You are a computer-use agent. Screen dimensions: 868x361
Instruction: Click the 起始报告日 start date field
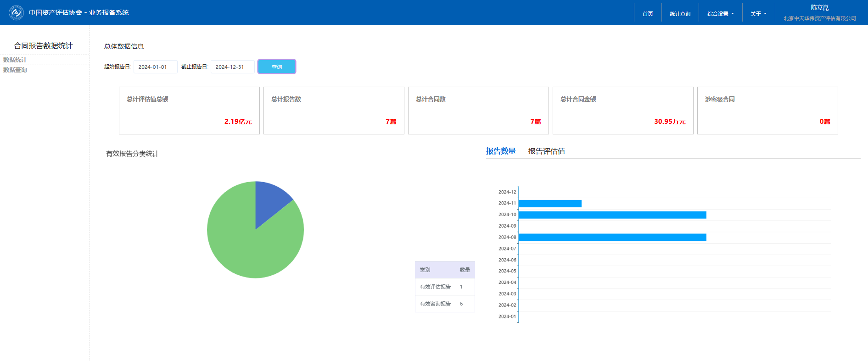155,67
